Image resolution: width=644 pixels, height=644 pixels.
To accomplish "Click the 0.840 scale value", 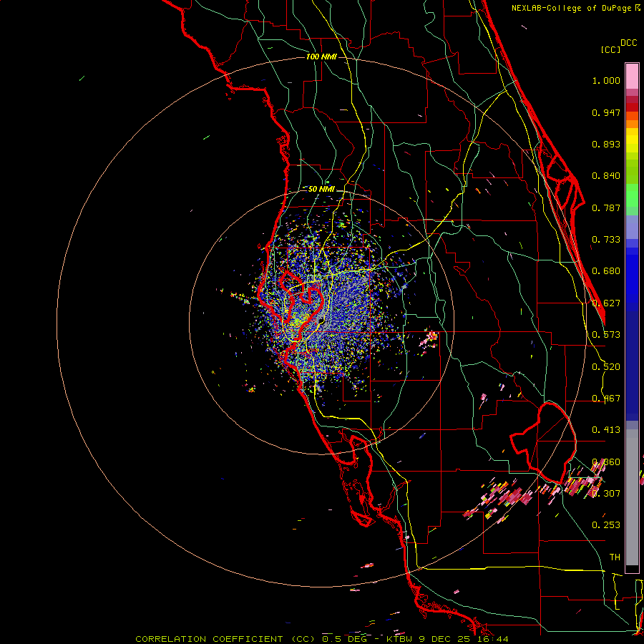I will point(606,176).
